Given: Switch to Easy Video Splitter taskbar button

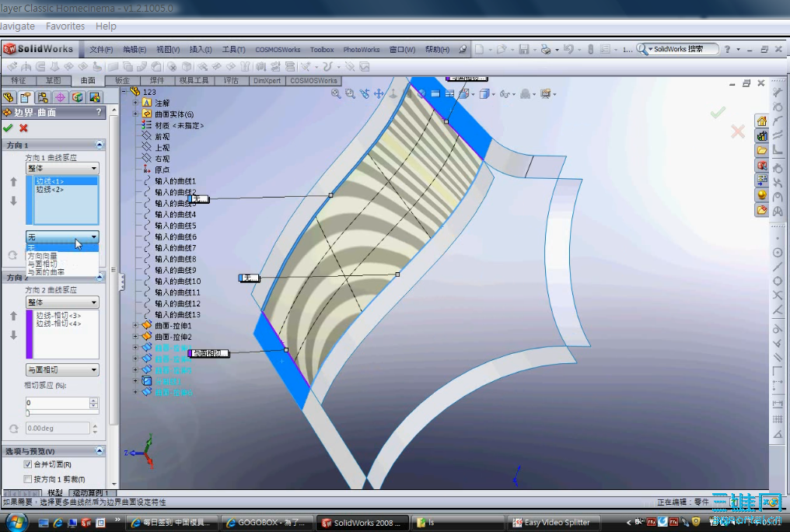Looking at the screenshot, I should point(552,523).
